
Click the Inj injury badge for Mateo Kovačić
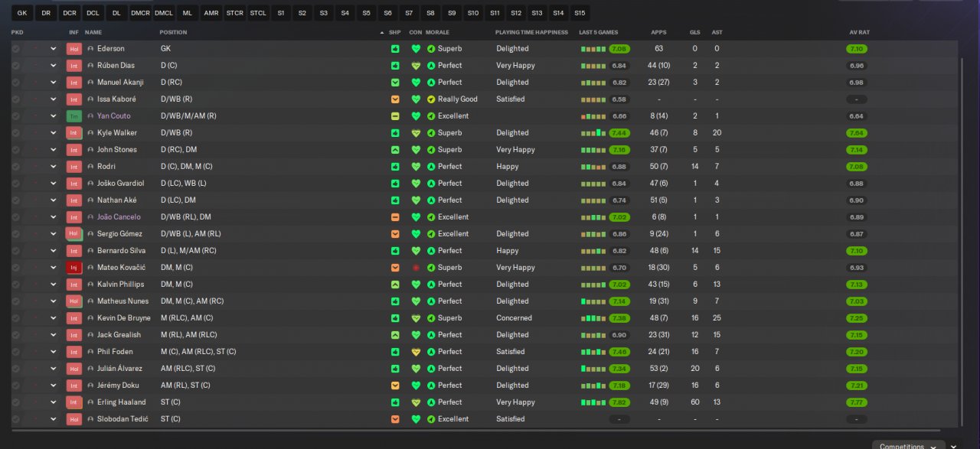click(x=73, y=268)
